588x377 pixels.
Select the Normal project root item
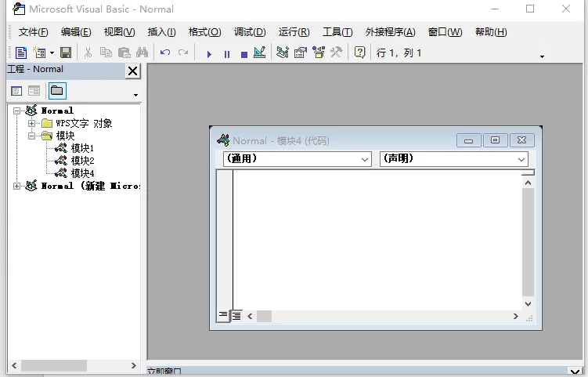coord(57,111)
